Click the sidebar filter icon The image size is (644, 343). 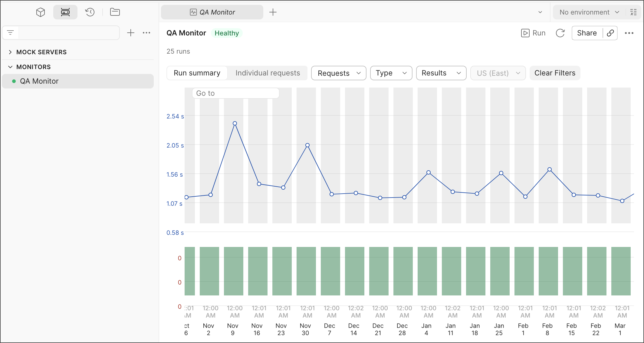(10, 33)
